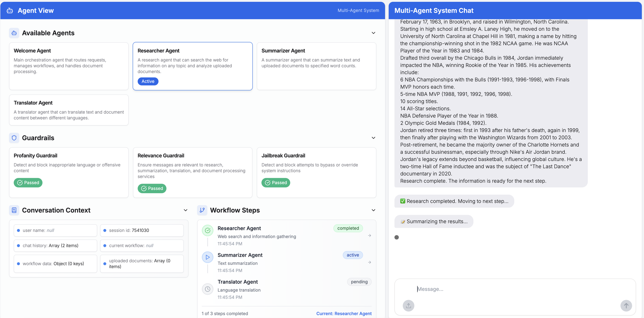Click the Workflow Steps branch icon
The height and width of the screenshot is (318, 644).
click(202, 210)
